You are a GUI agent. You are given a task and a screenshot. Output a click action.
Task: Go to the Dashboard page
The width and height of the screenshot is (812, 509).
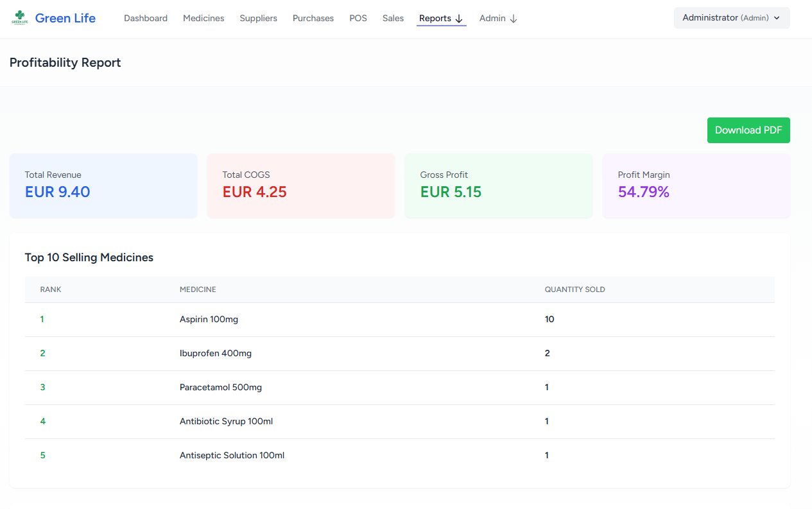point(146,19)
